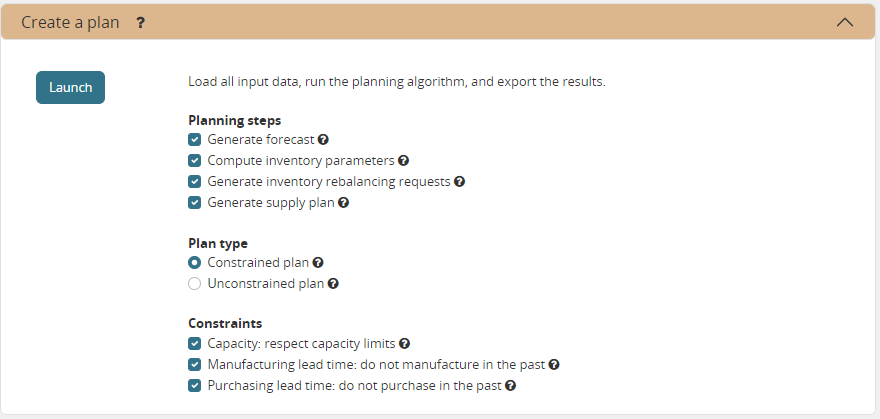Open Constrained plan help tooltip icon
The height and width of the screenshot is (419, 880).
[x=318, y=262]
